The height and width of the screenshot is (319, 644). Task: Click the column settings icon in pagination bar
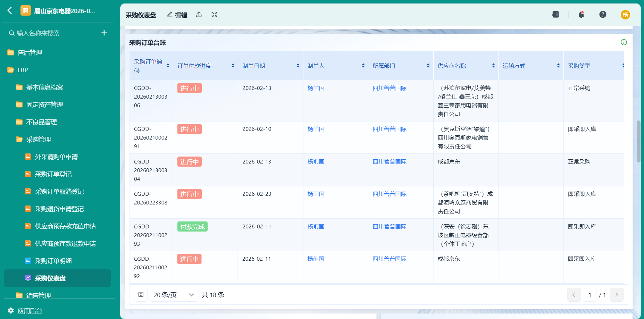141,295
